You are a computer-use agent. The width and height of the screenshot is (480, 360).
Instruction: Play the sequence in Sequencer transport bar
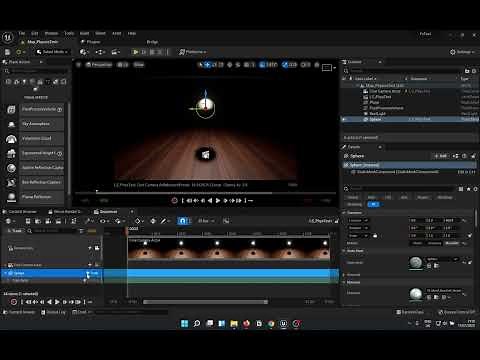tap(57, 302)
